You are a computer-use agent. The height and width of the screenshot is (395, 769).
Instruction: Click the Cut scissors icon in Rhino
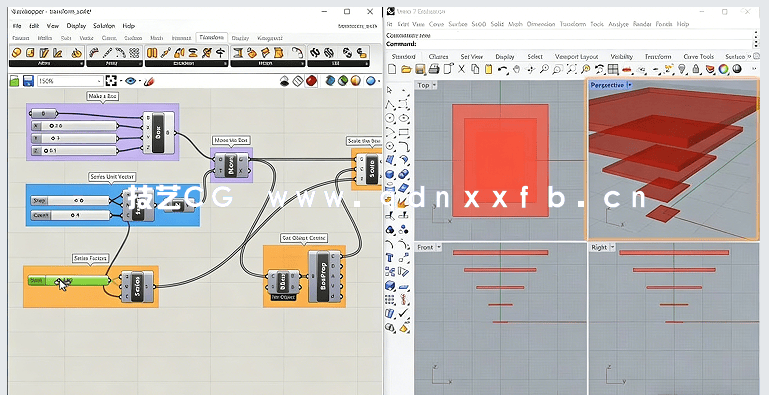click(x=461, y=69)
